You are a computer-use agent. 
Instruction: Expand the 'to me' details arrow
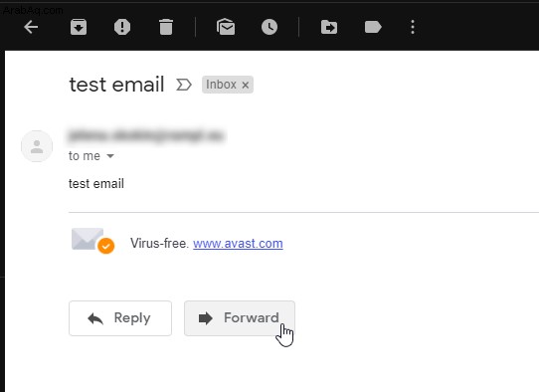point(110,156)
